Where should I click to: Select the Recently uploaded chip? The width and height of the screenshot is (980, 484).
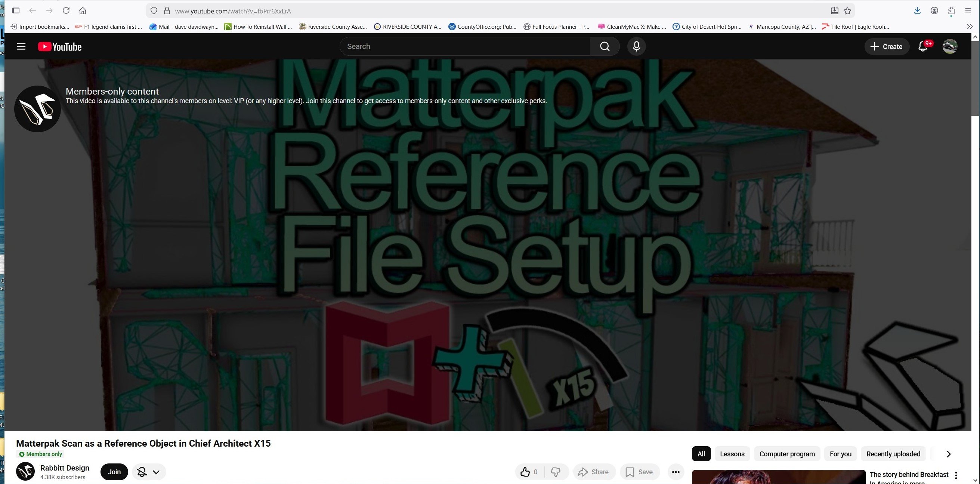893,454
